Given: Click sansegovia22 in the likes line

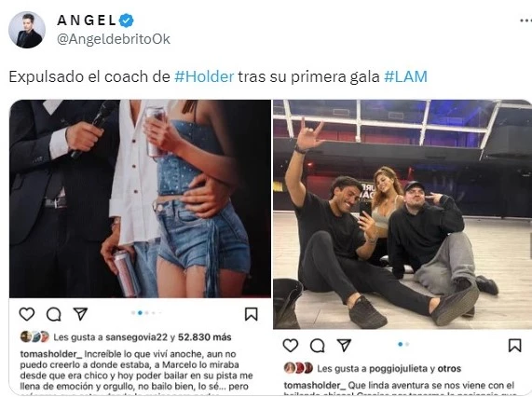Looking at the screenshot, I should 136,337.
